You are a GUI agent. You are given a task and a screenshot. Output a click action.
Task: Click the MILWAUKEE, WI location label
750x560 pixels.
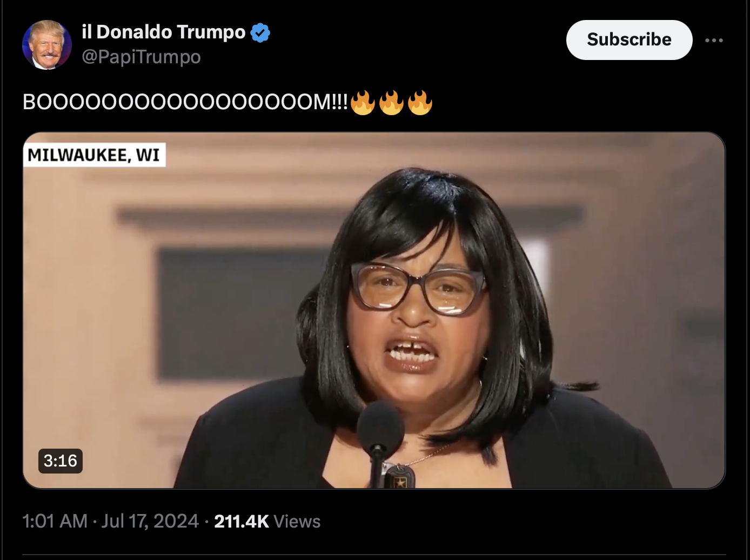point(94,155)
